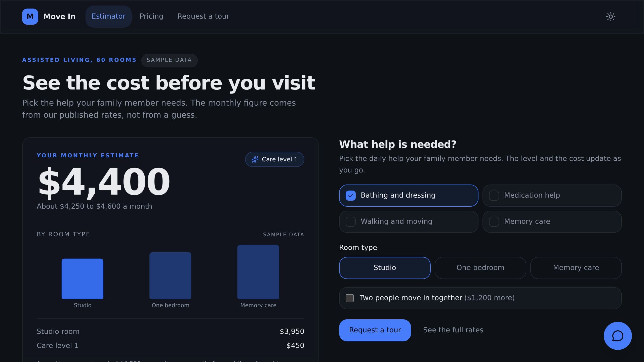Click the sparkle icon in Care level badge
The image size is (644, 362).
(x=255, y=159)
